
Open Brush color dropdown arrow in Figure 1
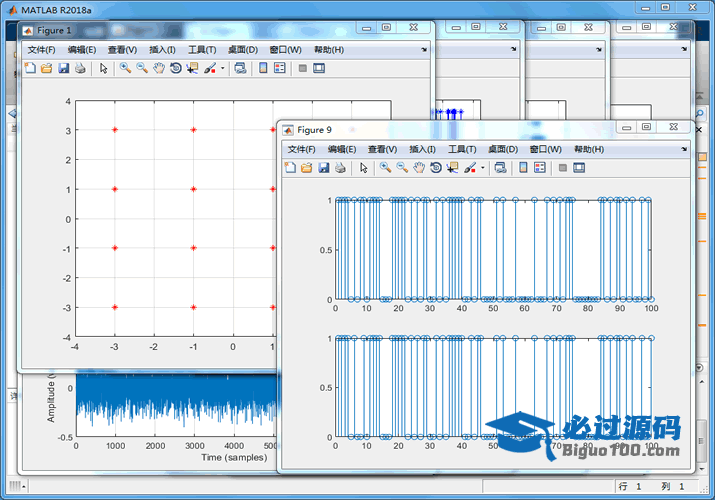click(223, 68)
